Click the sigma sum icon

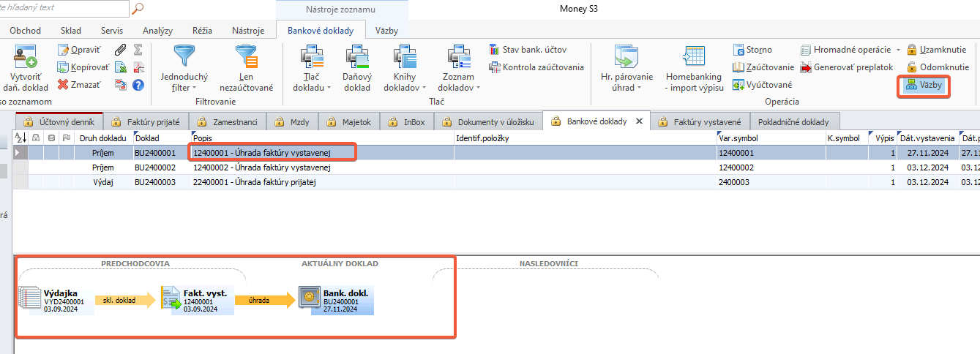pyautogui.click(x=138, y=50)
